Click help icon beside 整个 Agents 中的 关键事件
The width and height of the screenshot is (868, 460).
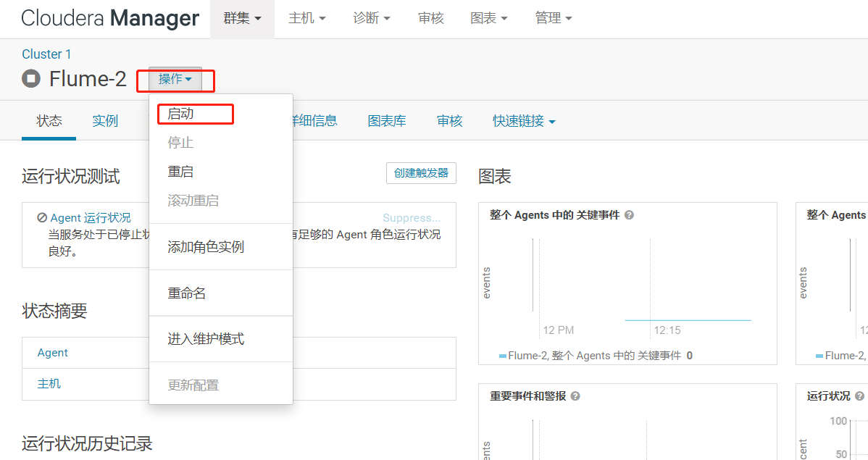point(629,215)
